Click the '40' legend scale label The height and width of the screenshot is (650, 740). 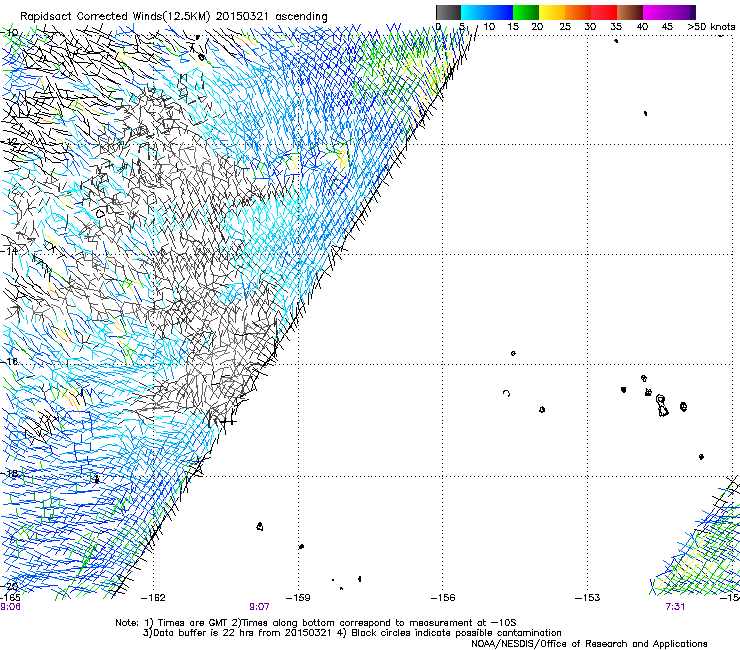(x=642, y=27)
